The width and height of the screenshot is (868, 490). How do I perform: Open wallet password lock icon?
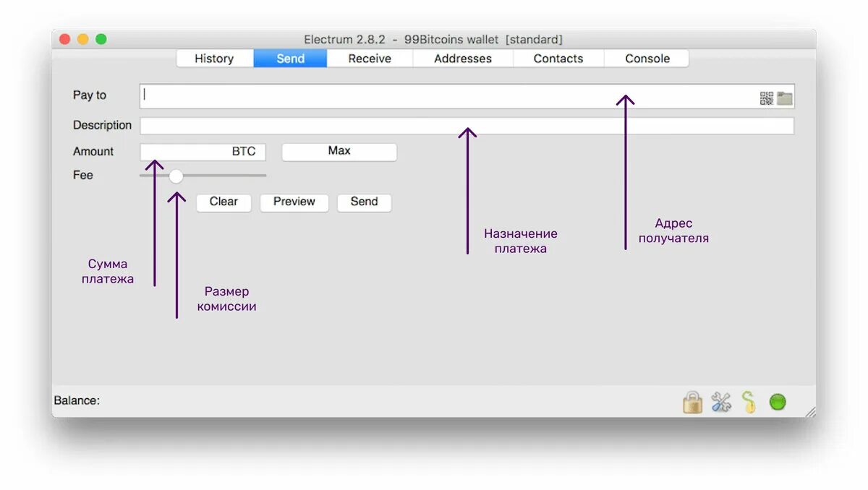(x=693, y=402)
